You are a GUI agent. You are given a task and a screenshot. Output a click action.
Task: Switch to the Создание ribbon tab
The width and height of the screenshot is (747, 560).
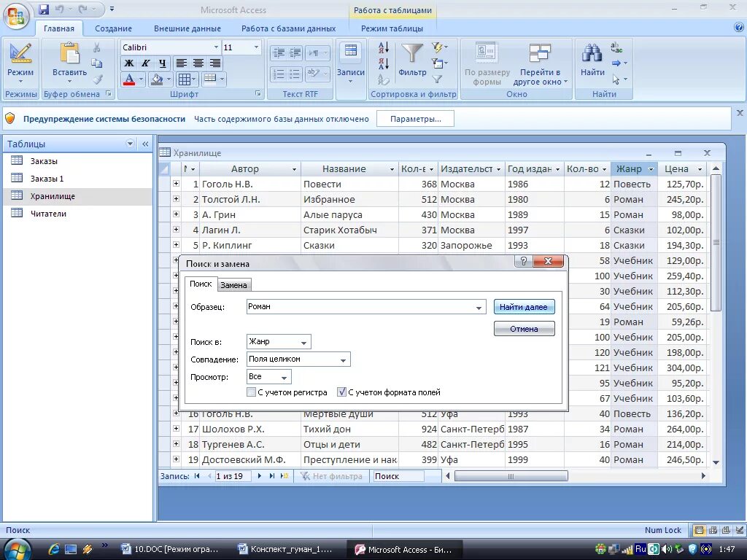point(113,28)
